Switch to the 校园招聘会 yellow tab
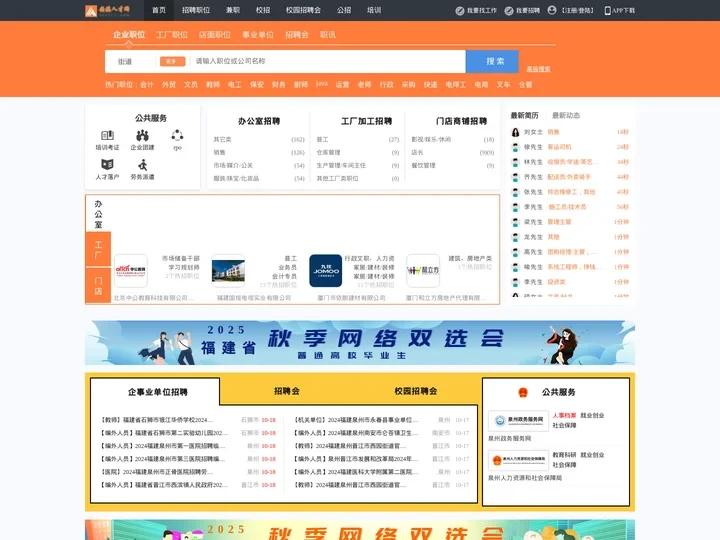 [x=416, y=391]
